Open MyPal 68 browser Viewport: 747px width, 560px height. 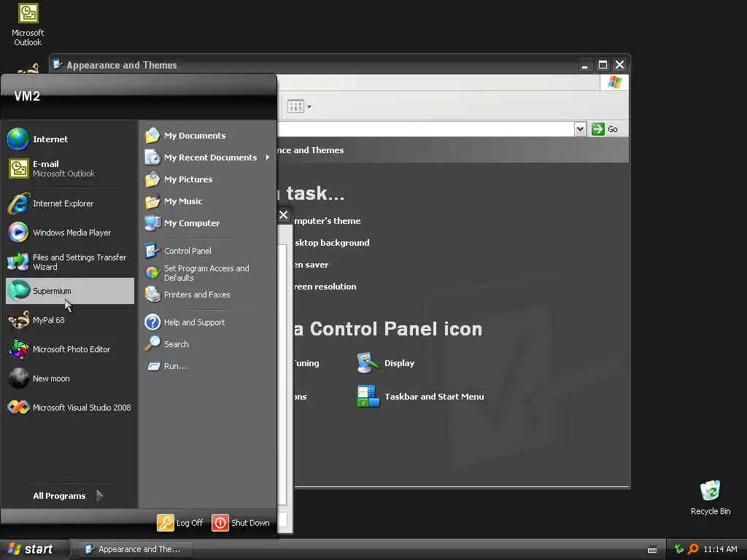coord(69,320)
